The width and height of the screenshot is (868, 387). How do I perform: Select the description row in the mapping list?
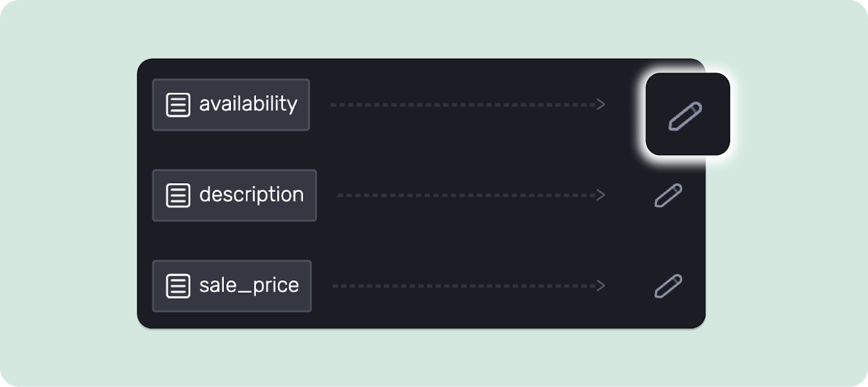pos(234,195)
